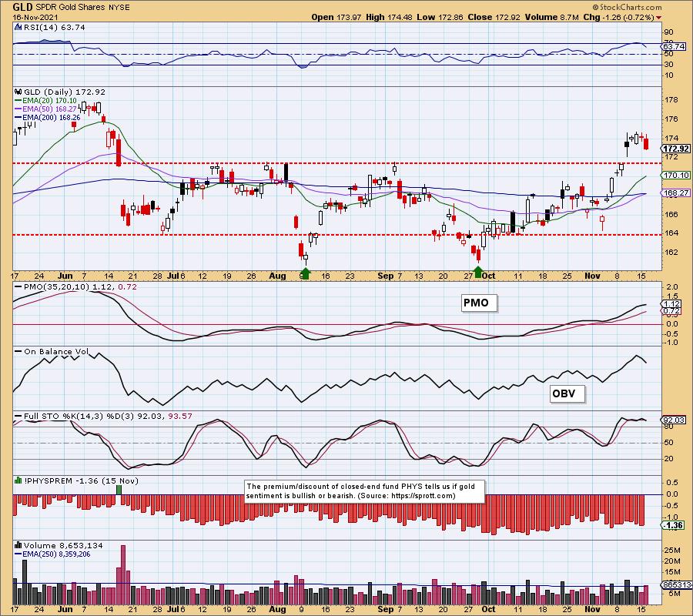Click the green up arrow at Aug 9
Screen dimensions: 693x616
(305, 272)
